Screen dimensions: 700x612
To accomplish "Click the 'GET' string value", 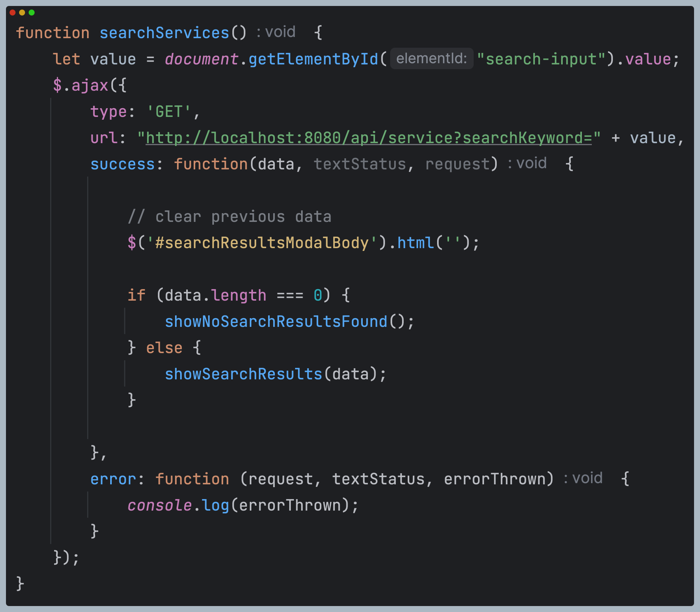I will coord(169,112).
